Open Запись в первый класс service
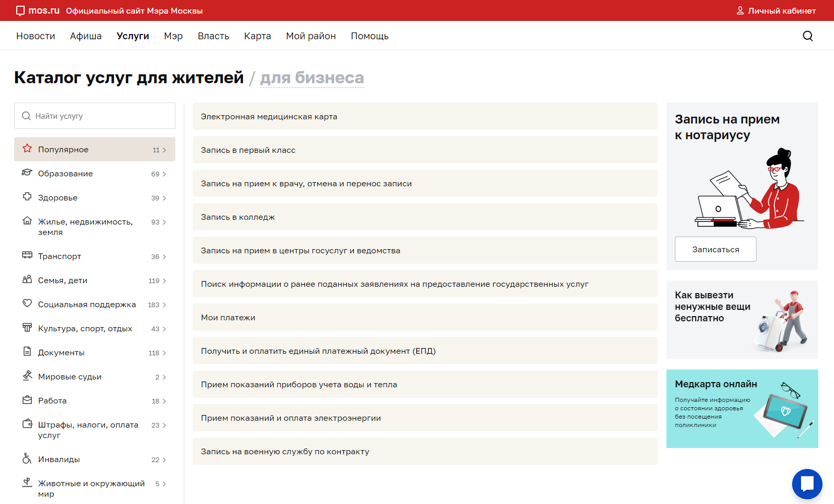The image size is (834, 504). point(425,150)
